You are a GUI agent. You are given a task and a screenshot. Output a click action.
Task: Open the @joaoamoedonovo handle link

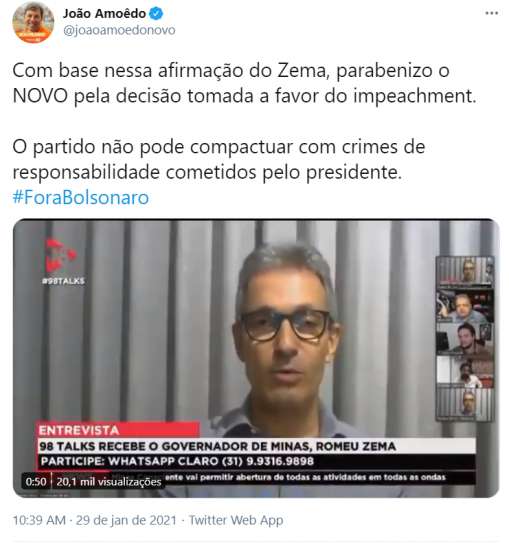pos(119,30)
